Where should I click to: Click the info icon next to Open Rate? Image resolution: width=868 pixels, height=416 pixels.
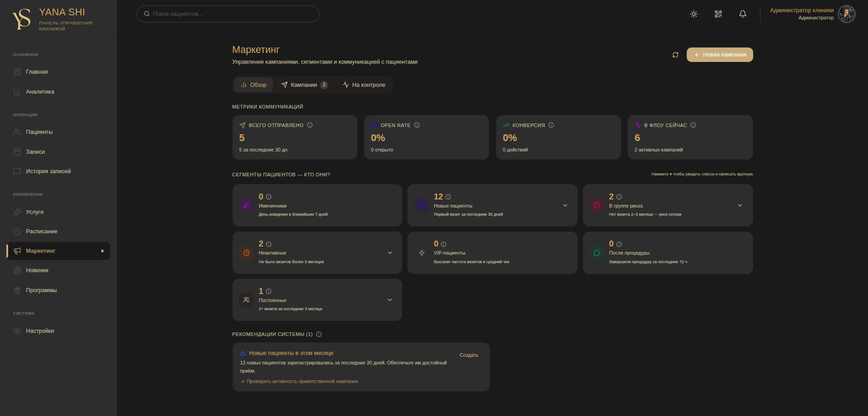click(417, 125)
